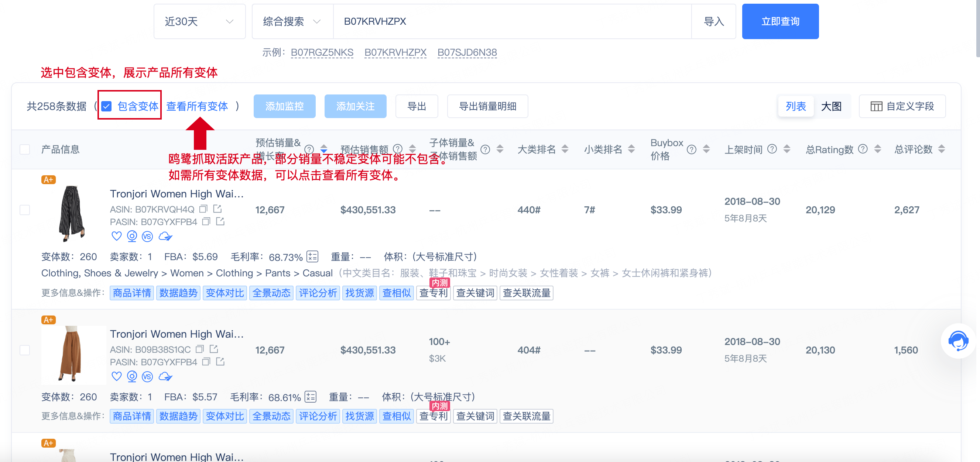Click 导出 export button
The height and width of the screenshot is (462, 980).
tap(417, 107)
